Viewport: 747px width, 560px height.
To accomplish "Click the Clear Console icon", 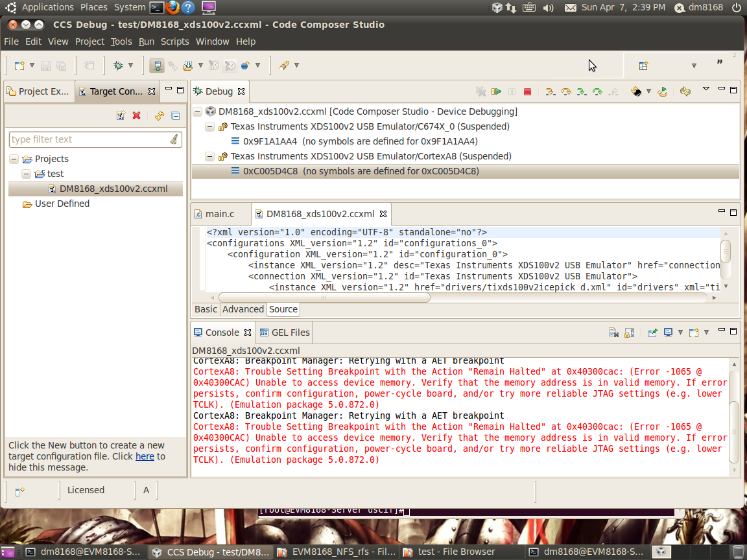I will pos(614,332).
